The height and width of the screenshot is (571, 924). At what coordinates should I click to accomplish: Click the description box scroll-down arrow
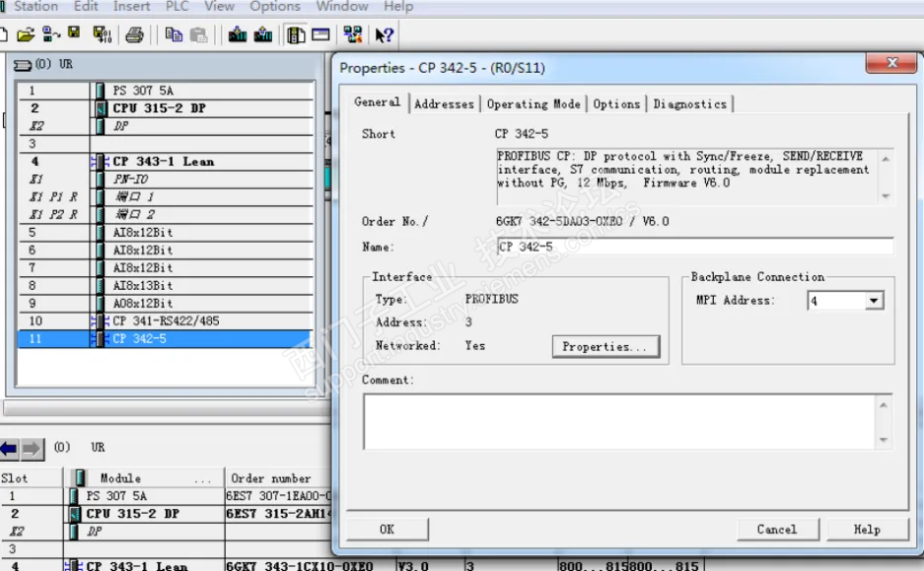(886, 197)
